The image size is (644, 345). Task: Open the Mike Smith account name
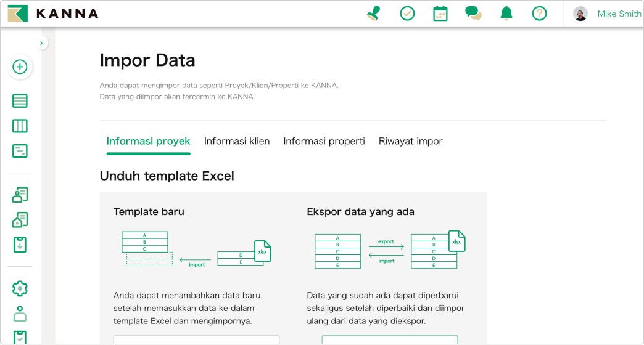[x=619, y=14]
